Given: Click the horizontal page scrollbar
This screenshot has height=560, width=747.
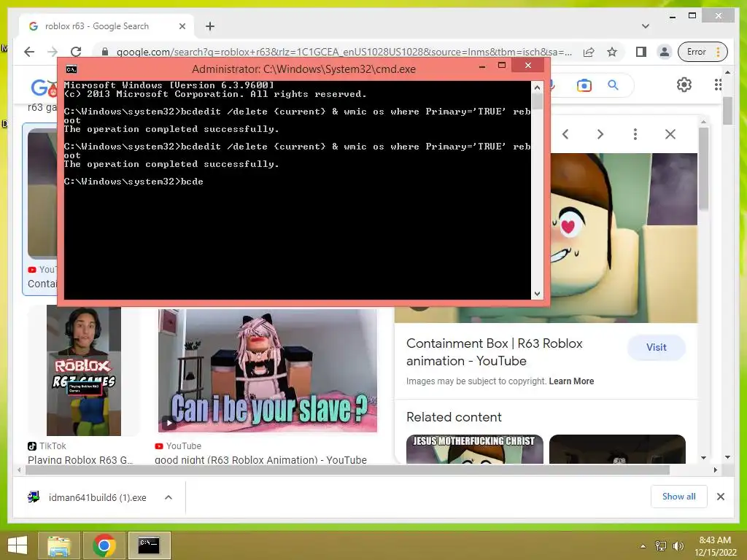Looking at the screenshot, I should coord(347,470).
